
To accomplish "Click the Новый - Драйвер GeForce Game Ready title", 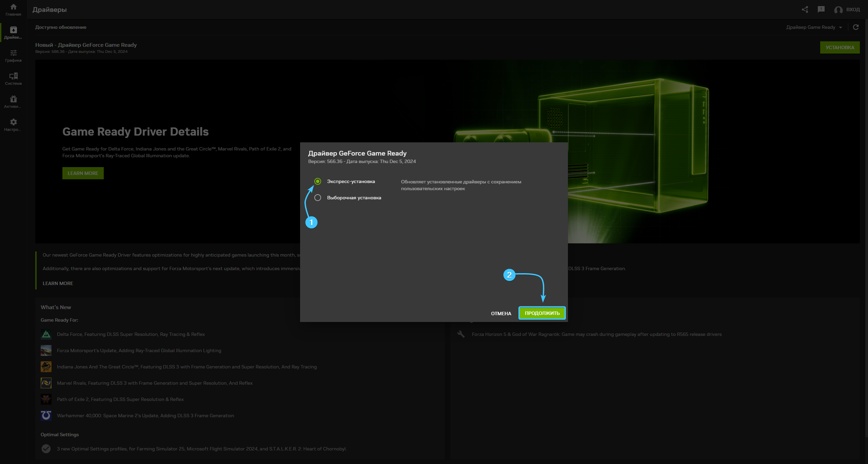I will [x=86, y=45].
